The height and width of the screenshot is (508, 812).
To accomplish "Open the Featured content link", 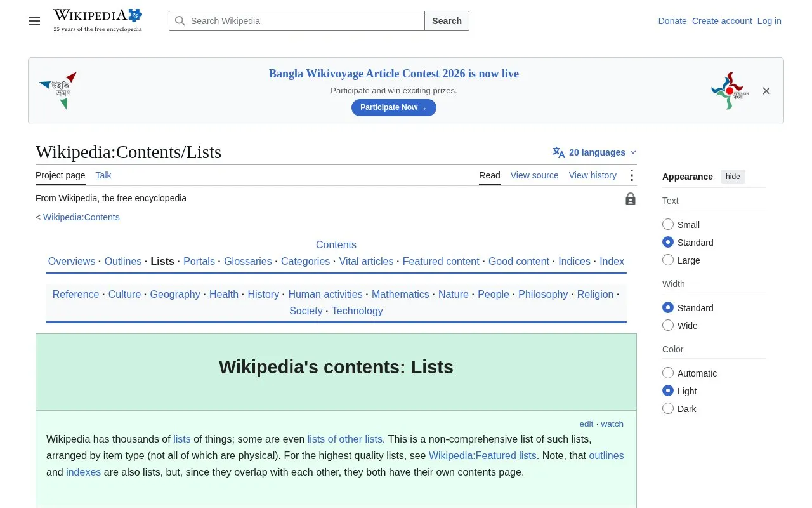I will coord(441,261).
